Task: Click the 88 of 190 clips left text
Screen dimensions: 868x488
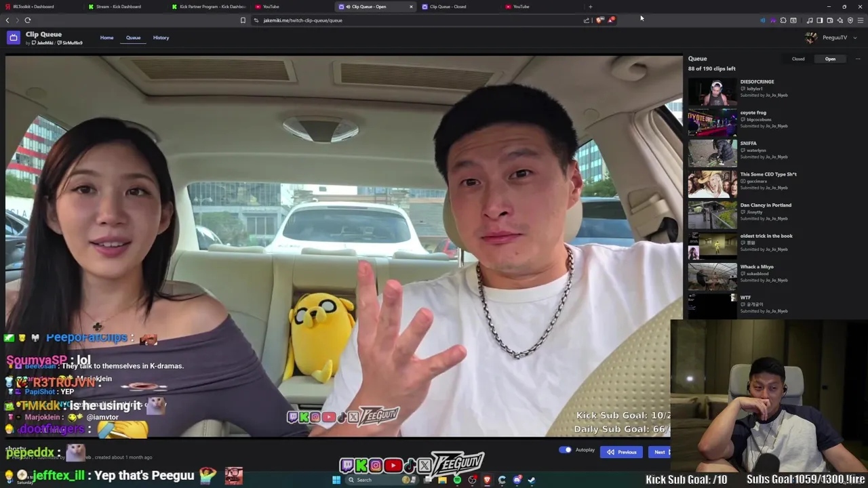Action: [x=711, y=68]
